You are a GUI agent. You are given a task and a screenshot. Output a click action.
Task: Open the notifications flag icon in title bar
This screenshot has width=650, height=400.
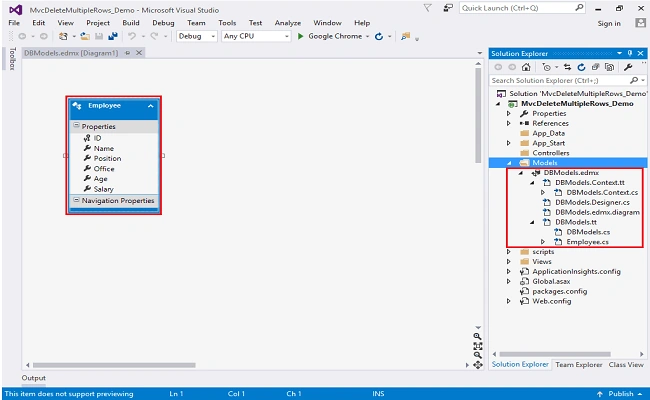[x=427, y=8]
